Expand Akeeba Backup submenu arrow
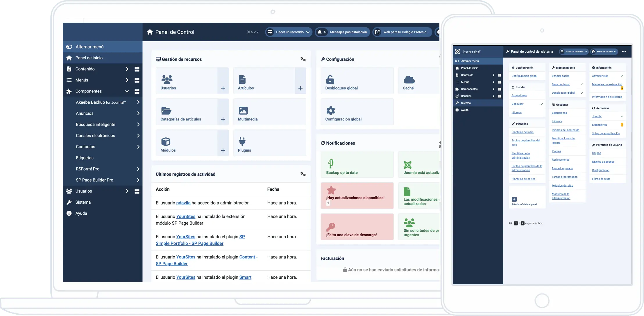 click(138, 102)
